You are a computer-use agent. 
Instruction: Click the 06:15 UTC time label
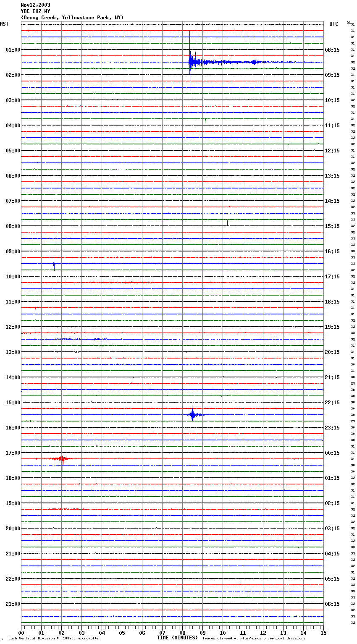[x=332, y=604]
